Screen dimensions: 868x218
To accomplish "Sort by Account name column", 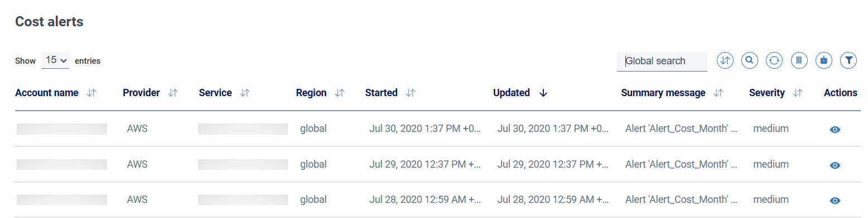I will [x=92, y=93].
